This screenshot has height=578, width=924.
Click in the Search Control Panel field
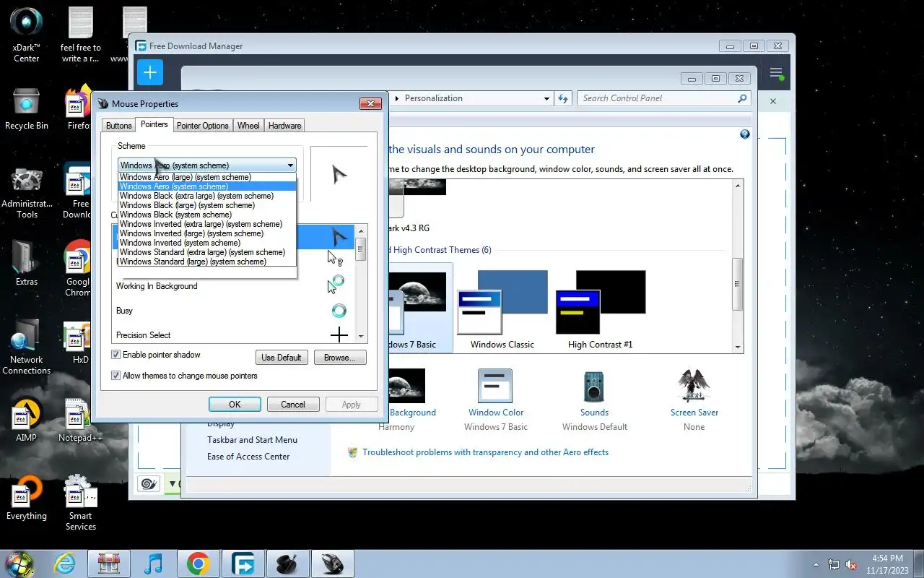(657, 98)
